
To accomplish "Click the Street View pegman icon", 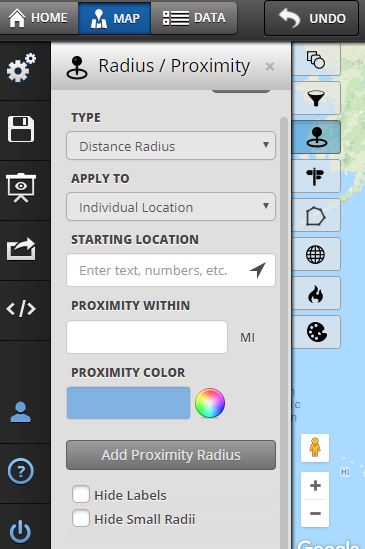I will [x=315, y=448].
